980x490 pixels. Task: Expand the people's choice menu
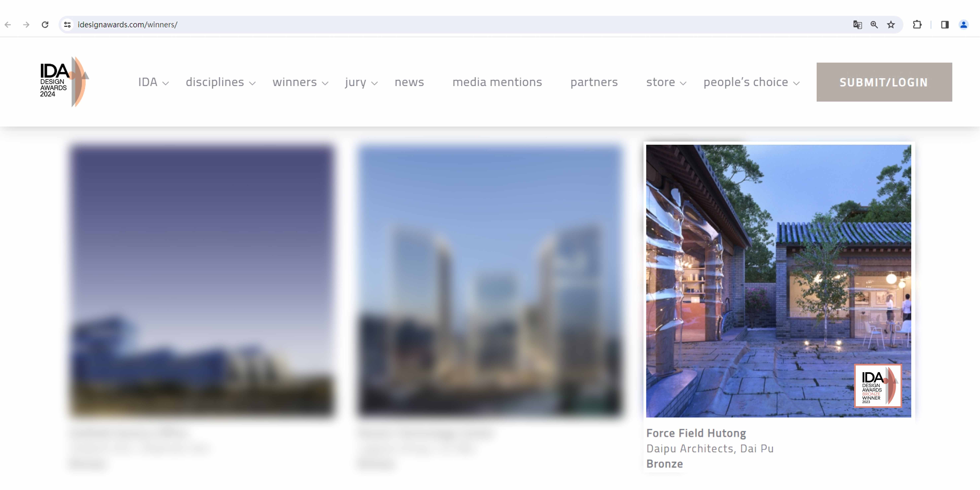[x=751, y=82]
